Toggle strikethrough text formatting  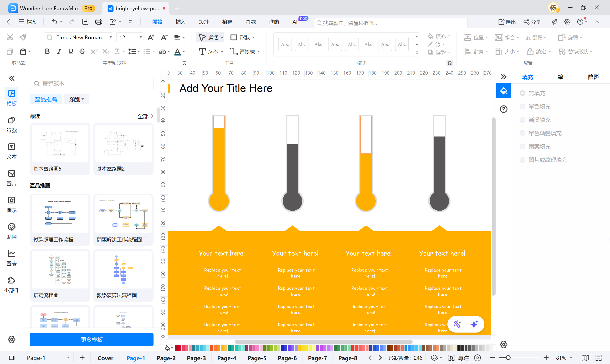pos(82,51)
